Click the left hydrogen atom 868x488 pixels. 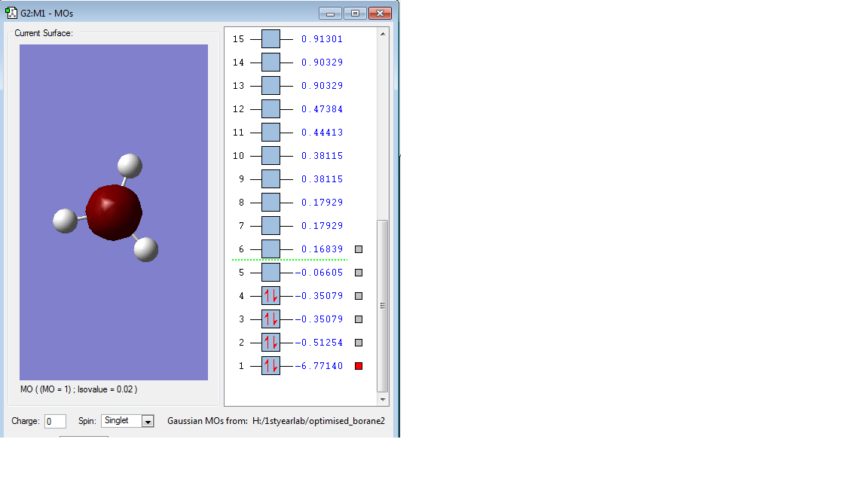(x=66, y=221)
